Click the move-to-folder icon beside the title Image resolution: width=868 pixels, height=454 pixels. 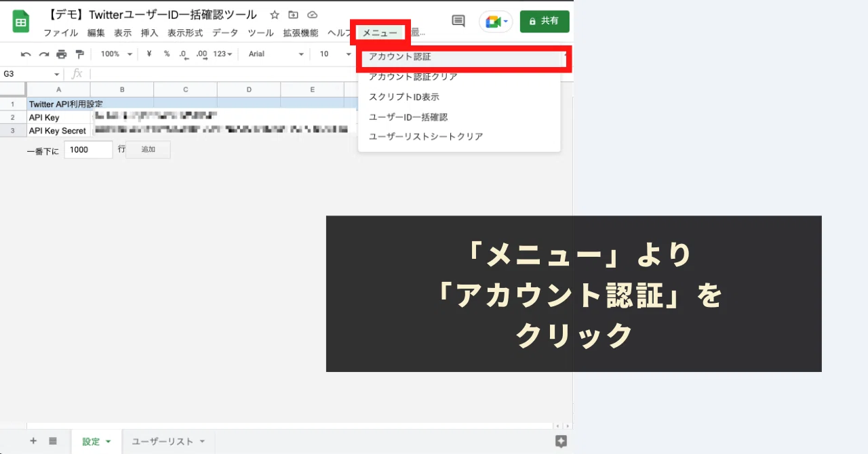pyautogui.click(x=293, y=15)
